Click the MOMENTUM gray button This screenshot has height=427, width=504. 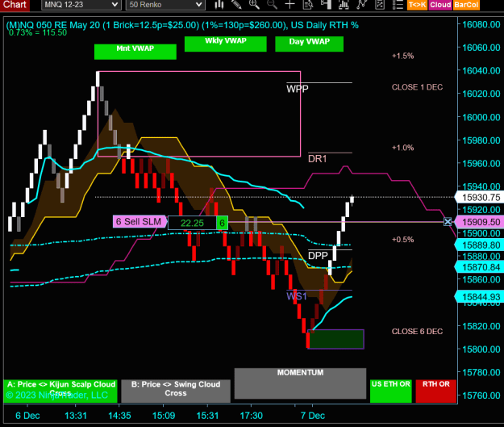tap(300, 383)
